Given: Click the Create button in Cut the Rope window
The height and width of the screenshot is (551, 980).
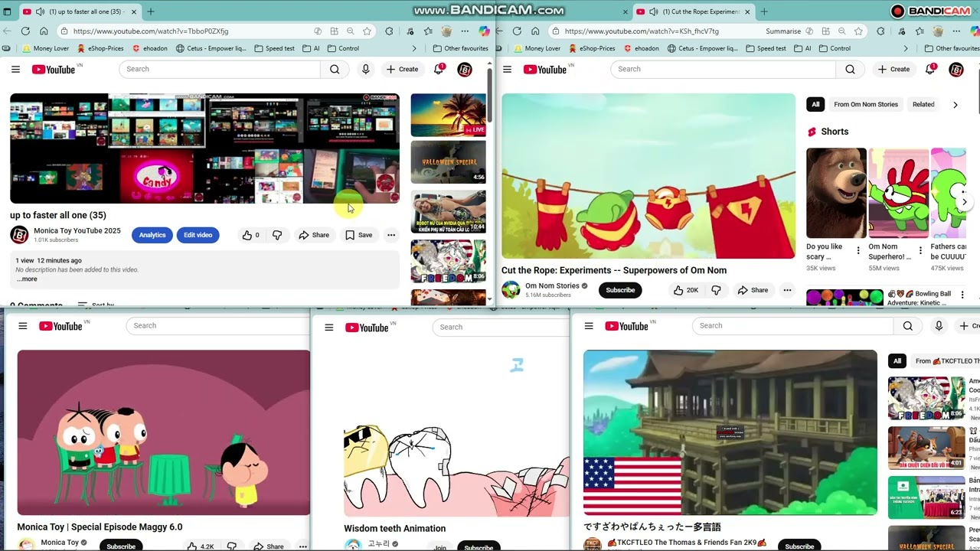Looking at the screenshot, I should [x=893, y=69].
